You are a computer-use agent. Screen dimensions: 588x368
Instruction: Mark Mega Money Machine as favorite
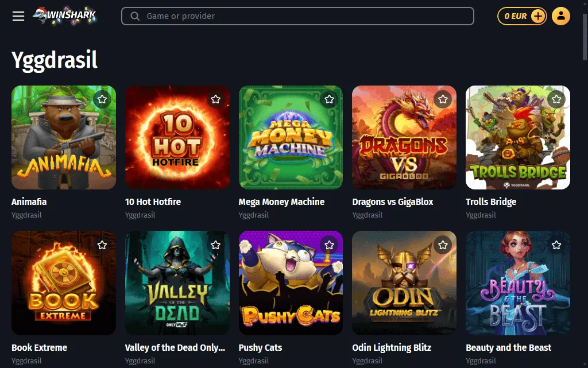point(329,99)
